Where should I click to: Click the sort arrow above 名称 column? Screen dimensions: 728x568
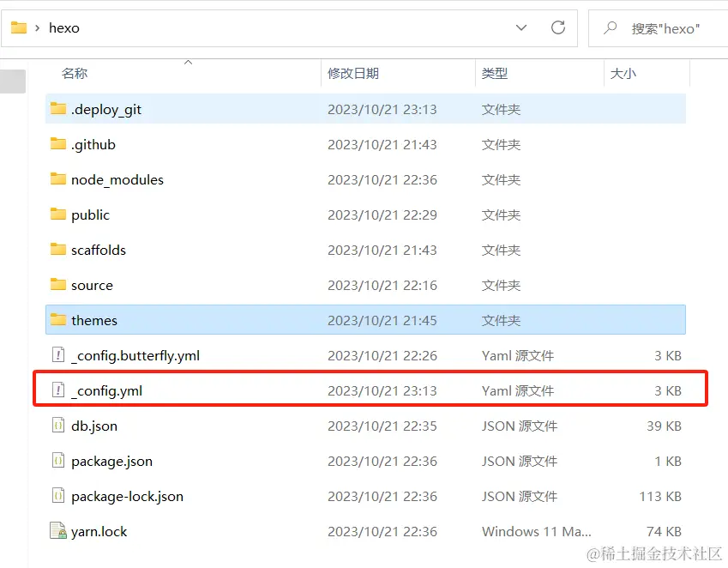188,63
